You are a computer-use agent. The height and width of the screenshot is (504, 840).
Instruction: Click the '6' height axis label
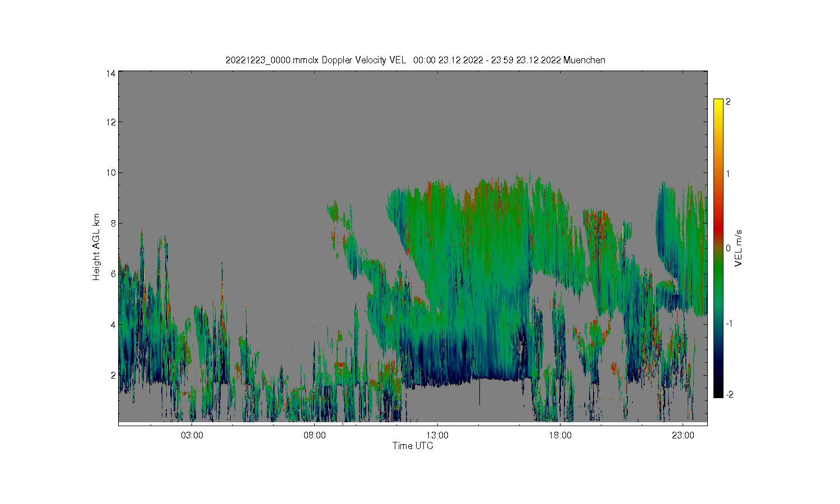(x=113, y=274)
